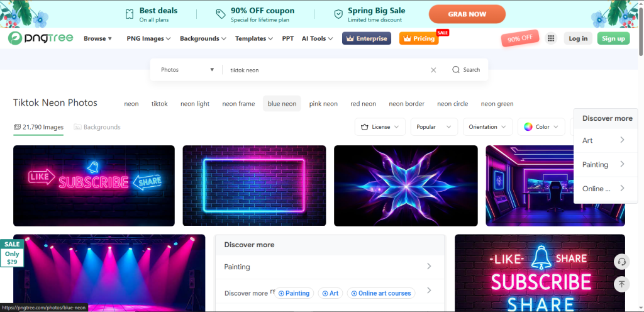This screenshot has height=312, width=644.
Task: Select the neon border tag
Action: coord(407,104)
